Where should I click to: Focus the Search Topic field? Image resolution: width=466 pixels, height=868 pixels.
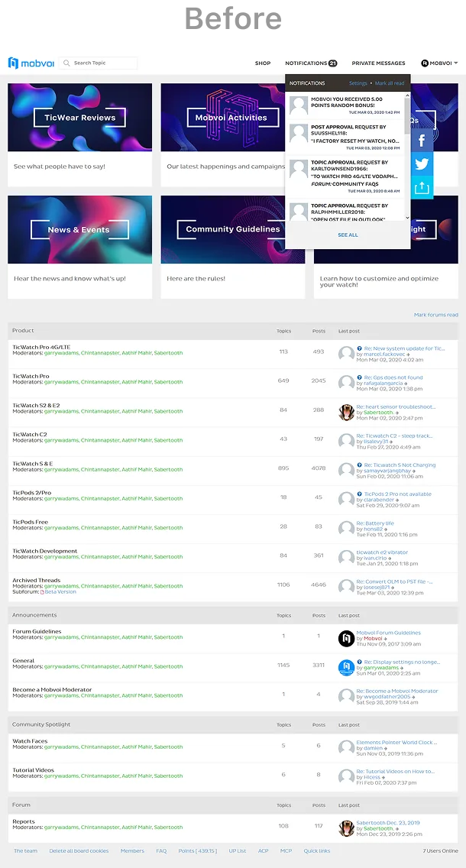[98, 63]
